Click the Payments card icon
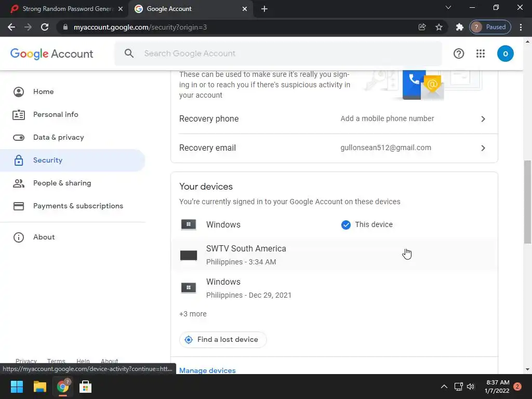Screen dimensions: 532x399 point(19,206)
